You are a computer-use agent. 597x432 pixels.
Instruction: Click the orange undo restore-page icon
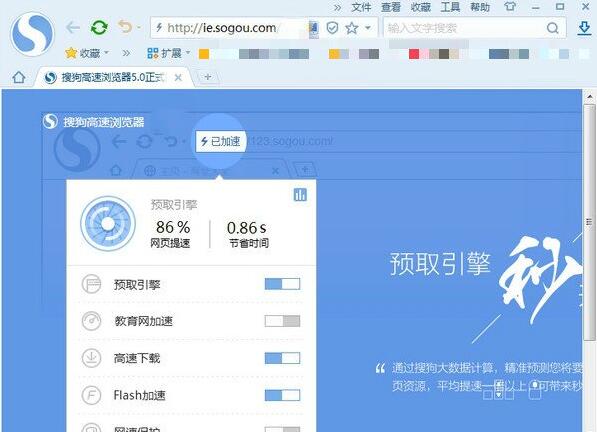(125, 27)
